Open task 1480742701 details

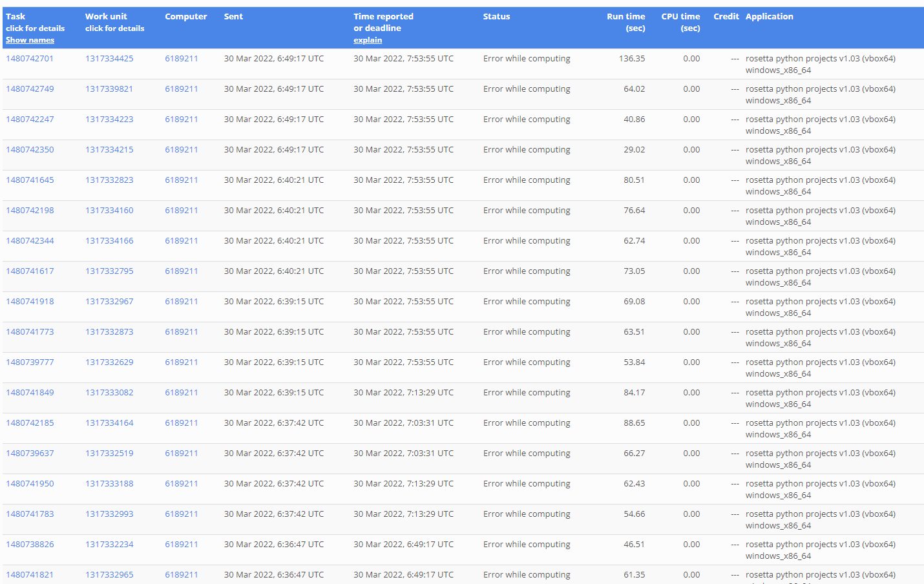(30, 58)
